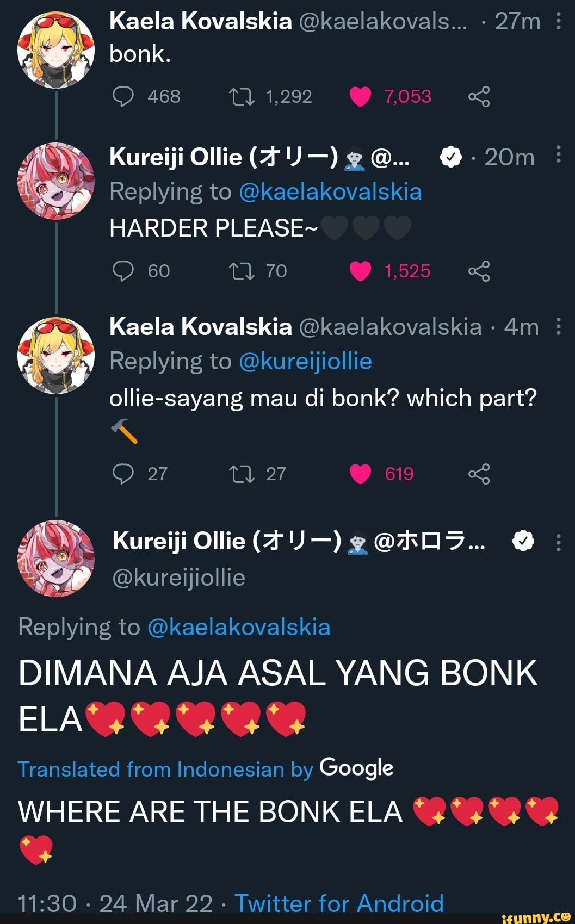Image resolution: width=575 pixels, height=924 pixels.
Task: Retweet the "HARDER PLEASE~" tweet
Action: coord(241,271)
